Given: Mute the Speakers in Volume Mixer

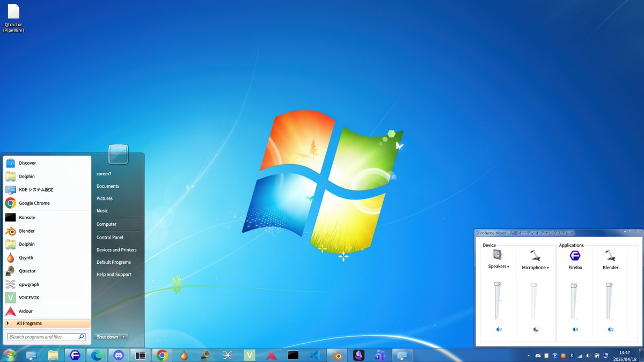Looking at the screenshot, I should click(499, 329).
